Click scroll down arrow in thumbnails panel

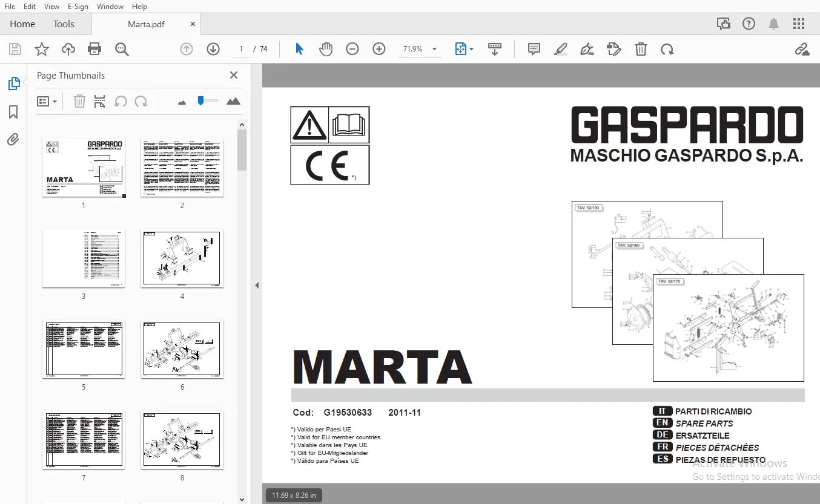point(242,499)
